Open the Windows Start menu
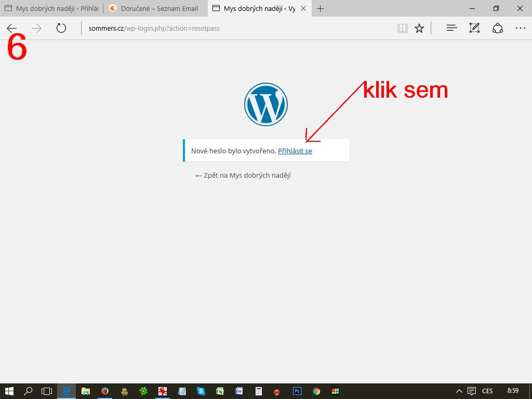This screenshot has width=532, height=399. [x=9, y=391]
